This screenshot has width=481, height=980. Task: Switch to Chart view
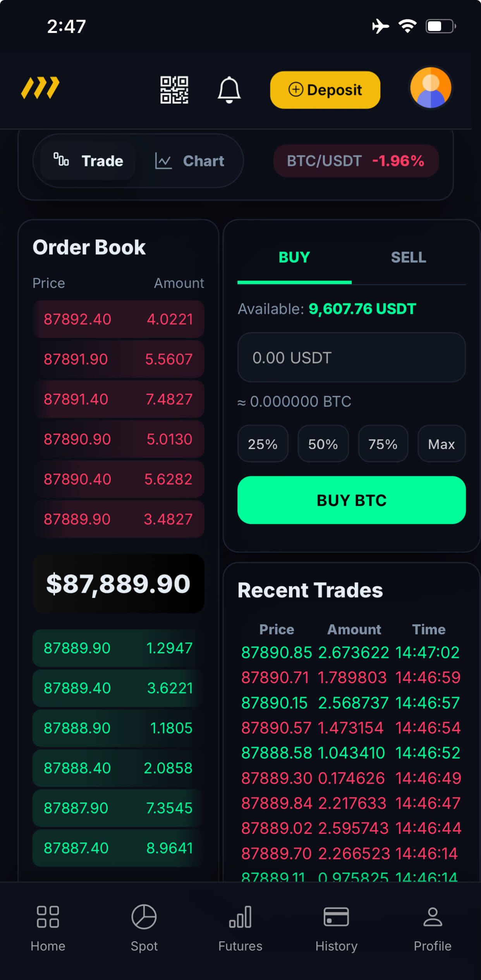point(190,161)
